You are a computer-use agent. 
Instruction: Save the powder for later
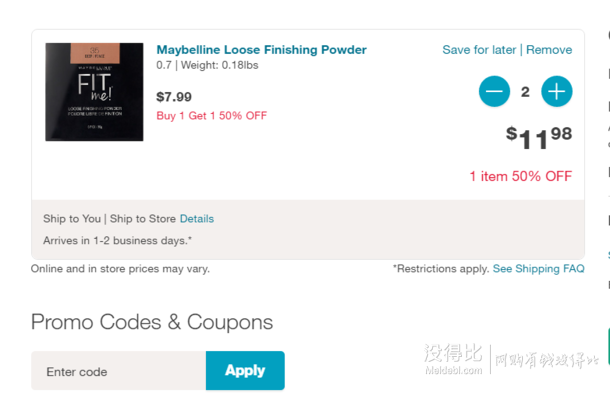point(479,50)
